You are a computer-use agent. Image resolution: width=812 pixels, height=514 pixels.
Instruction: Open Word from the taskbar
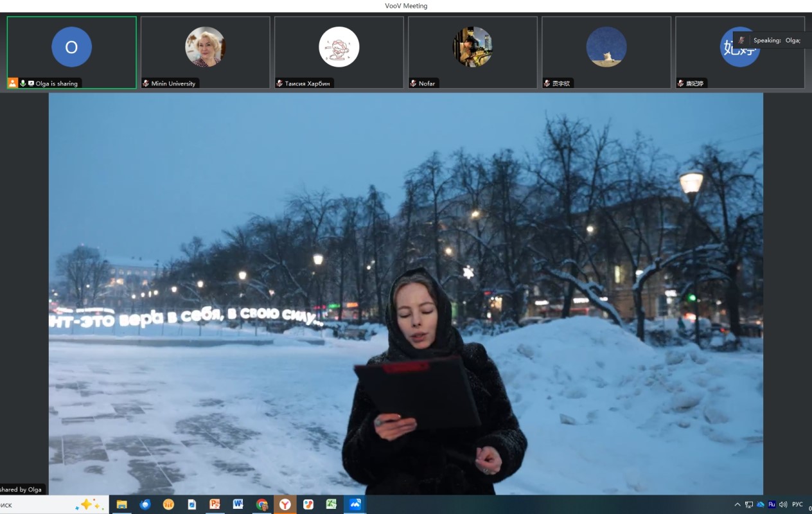tap(238, 504)
